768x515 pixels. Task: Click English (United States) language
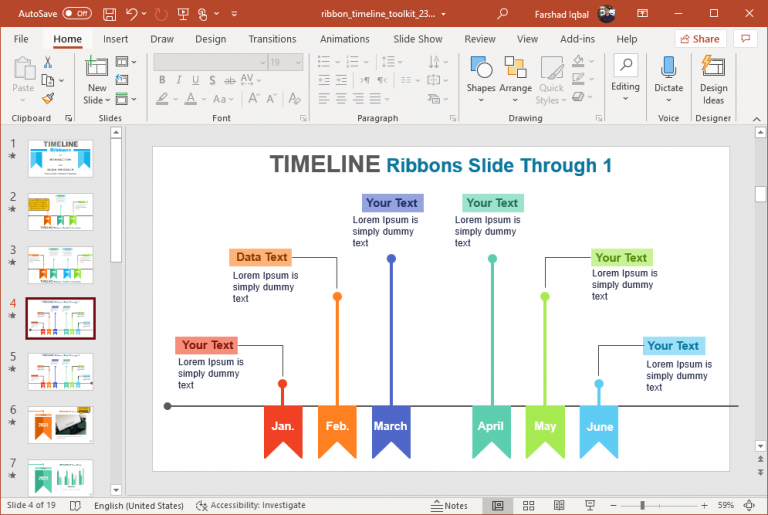(139, 505)
